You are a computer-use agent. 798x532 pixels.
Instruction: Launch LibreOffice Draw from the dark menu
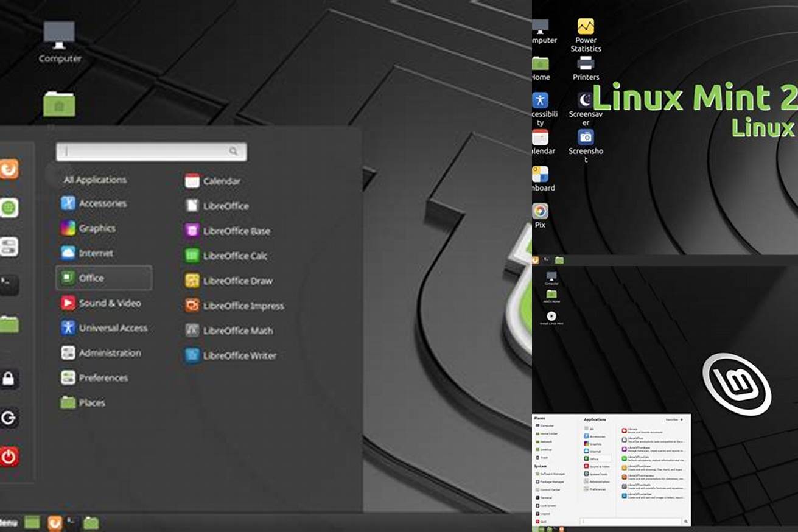pyautogui.click(x=229, y=281)
